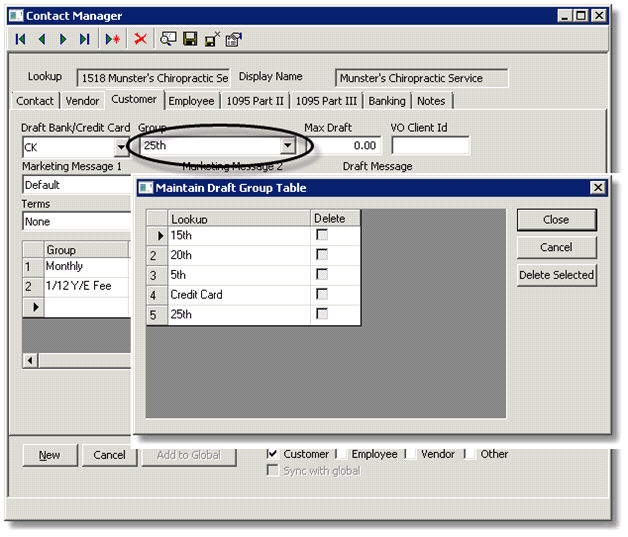Click left arrow of Group grid scrollbar
This screenshot has width=628, height=537.
[30, 361]
